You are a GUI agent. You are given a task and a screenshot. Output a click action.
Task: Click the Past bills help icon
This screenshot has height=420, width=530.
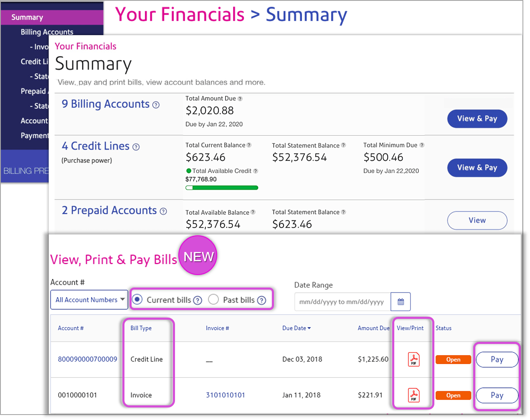pyautogui.click(x=261, y=300)
